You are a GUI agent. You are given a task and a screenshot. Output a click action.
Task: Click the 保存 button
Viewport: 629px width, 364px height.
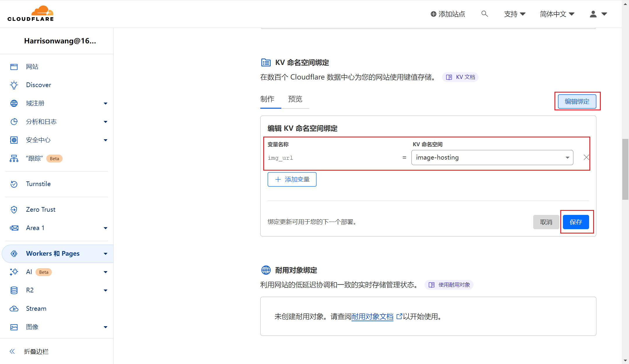coord(576,222)
